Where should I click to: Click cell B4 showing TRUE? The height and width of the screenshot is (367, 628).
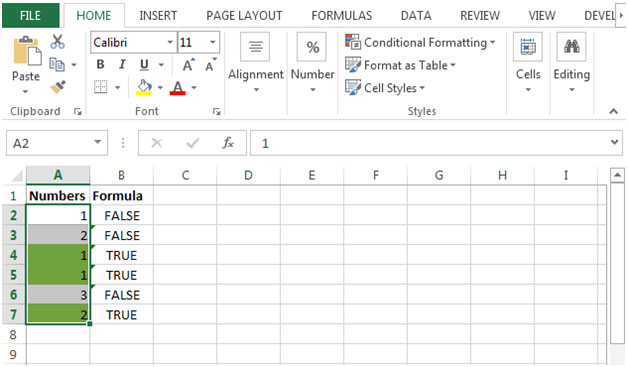point(122,255)
